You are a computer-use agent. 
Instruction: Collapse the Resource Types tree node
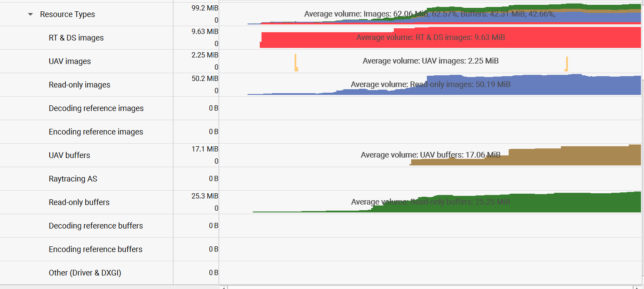pos(30,14)
